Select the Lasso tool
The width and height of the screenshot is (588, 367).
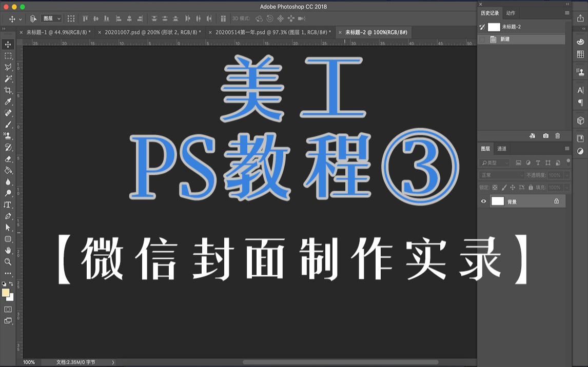[x=7, y=67]
